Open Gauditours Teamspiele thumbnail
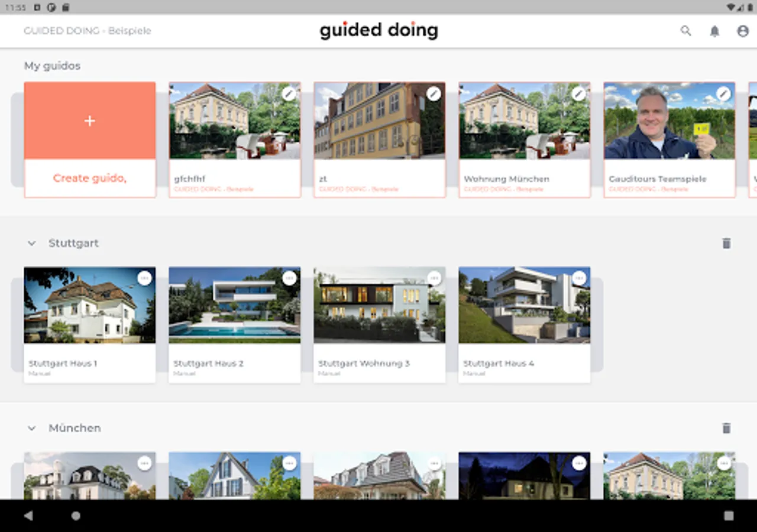 pyautogui.click(x=669, y=121)
